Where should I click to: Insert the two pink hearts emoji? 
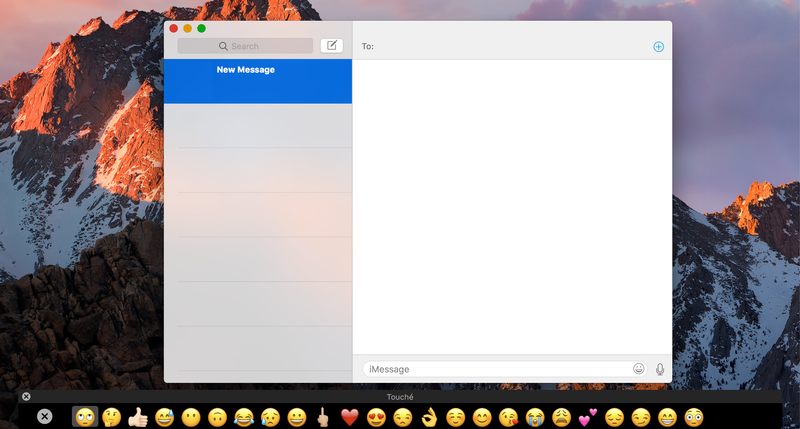[x=588, y=417]
